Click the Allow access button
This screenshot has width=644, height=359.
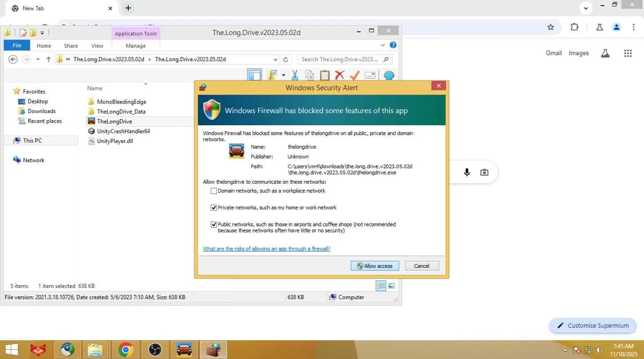coord(374,266)
